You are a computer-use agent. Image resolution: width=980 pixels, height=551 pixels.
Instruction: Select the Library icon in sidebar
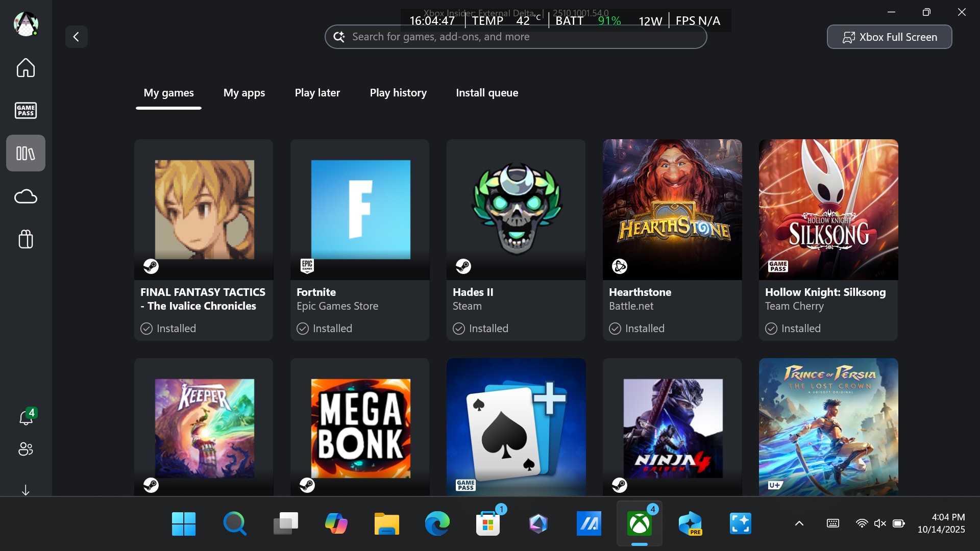point(26,153)
